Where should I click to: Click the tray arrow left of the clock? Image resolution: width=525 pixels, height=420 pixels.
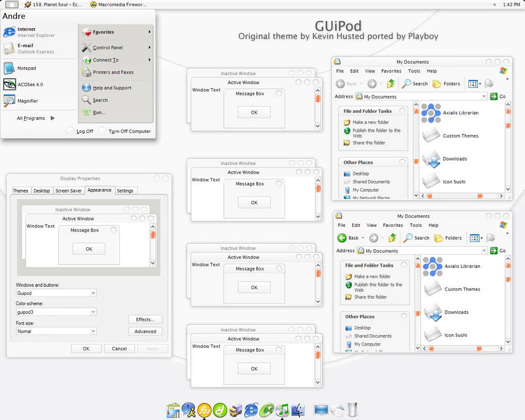pos(494,5)
